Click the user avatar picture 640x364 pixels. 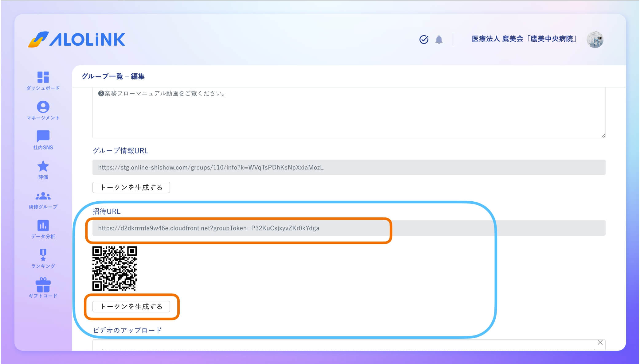pyautogui.click(x=595, y=39)
